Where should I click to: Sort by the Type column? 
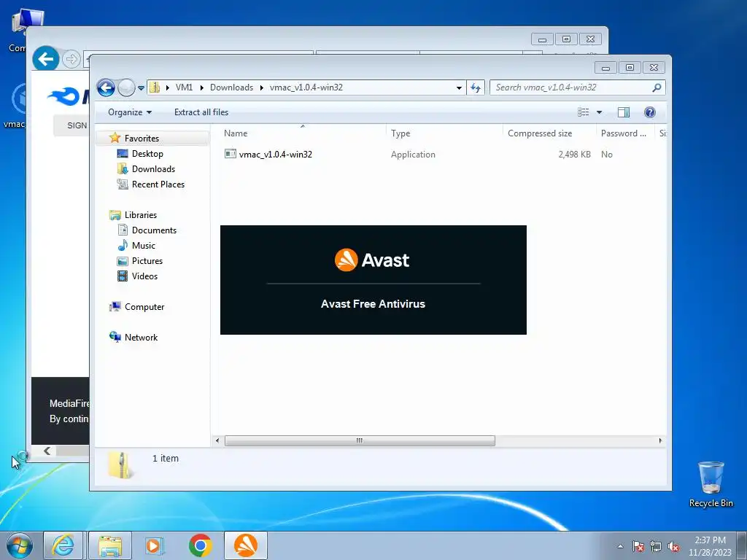click(x=444, y=133)
